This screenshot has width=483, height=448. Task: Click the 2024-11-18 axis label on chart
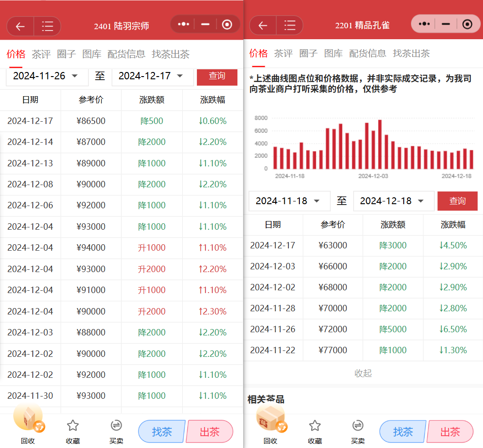[x=289, y=176]
